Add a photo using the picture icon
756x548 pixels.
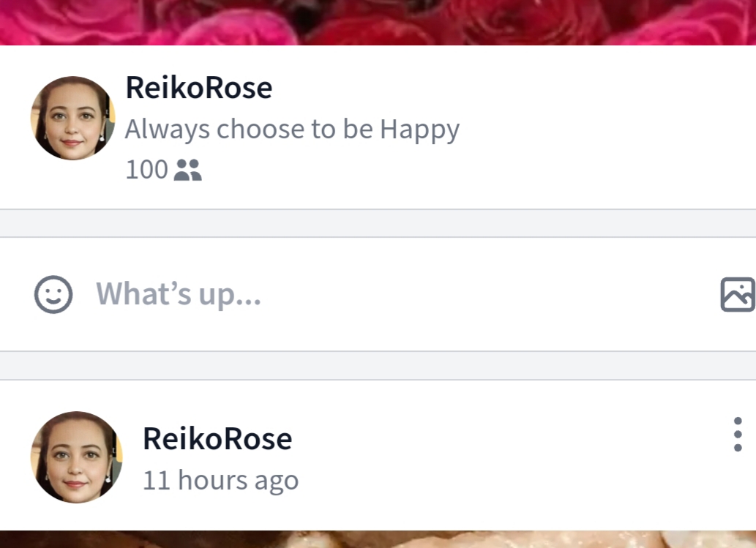(x=738, y=294)
